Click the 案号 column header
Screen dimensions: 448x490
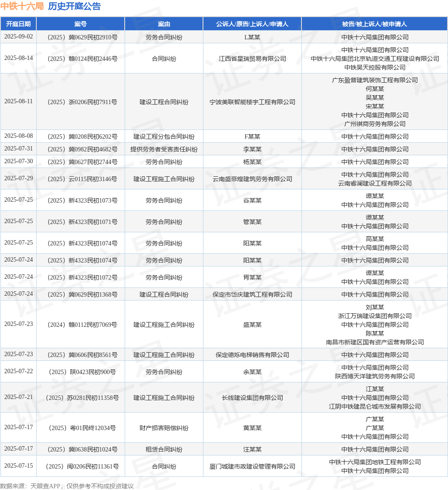(80, 24)
